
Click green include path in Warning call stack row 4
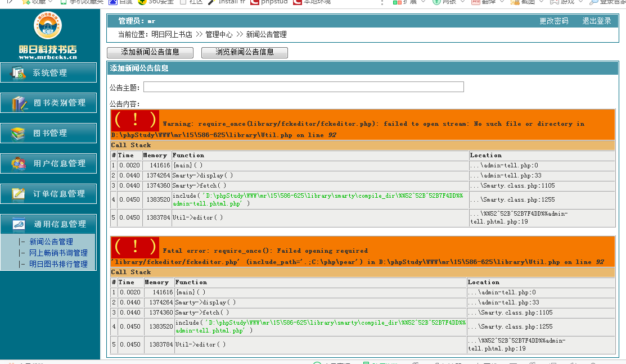click(318, 200)
